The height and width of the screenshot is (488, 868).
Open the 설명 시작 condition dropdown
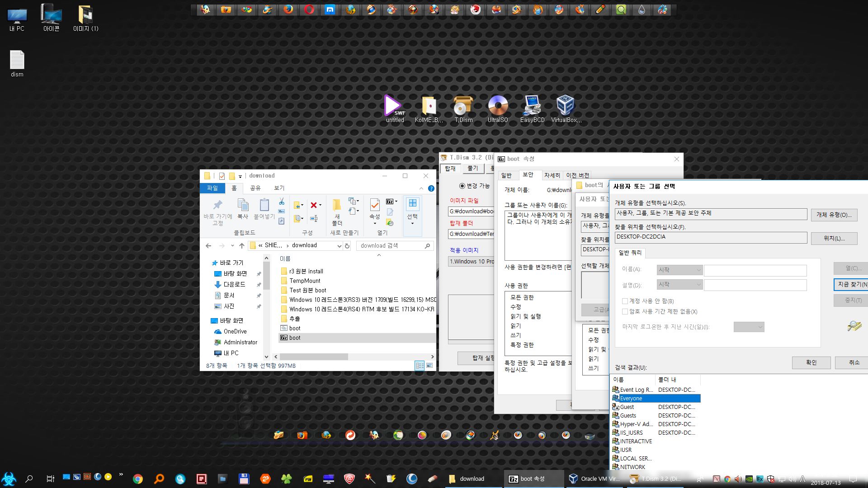tap(679, 284)
